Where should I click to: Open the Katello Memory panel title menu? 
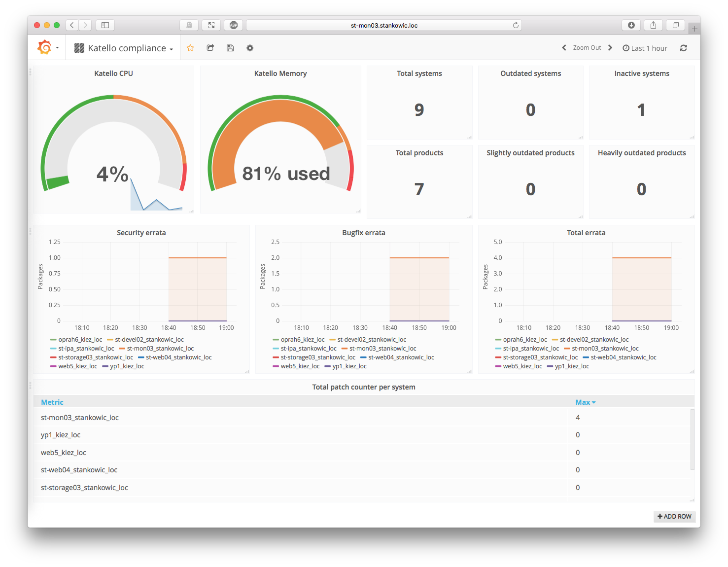pyautogui.click(x=280, y=73)
